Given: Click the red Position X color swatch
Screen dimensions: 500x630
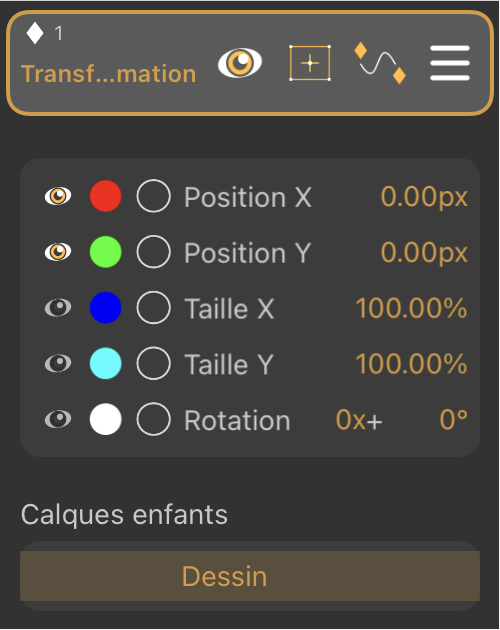Looking at the screenshot, I should click(x=106, y=196).
